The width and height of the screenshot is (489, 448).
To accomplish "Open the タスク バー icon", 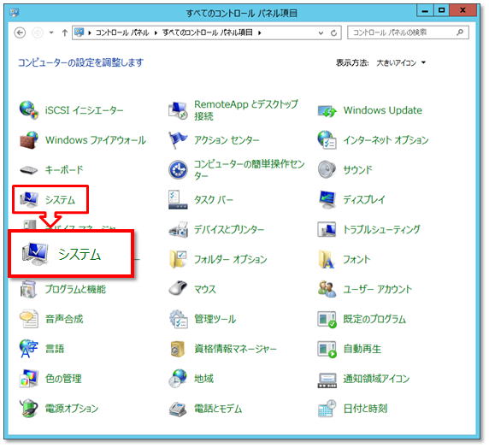I will coord(178,200).
